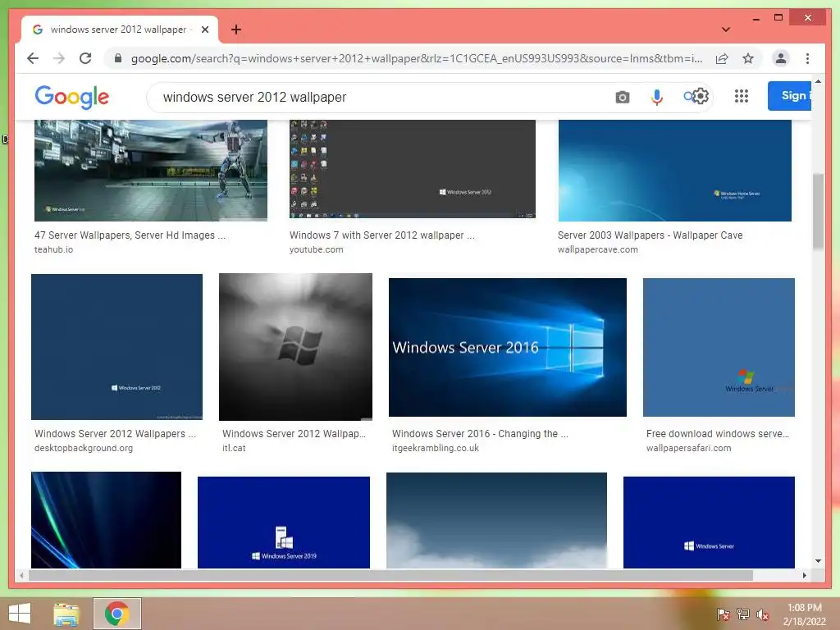
Task: Open '47 Server Wallpapers, Server Hd Images' link
Action: click(x=130, y=235)
